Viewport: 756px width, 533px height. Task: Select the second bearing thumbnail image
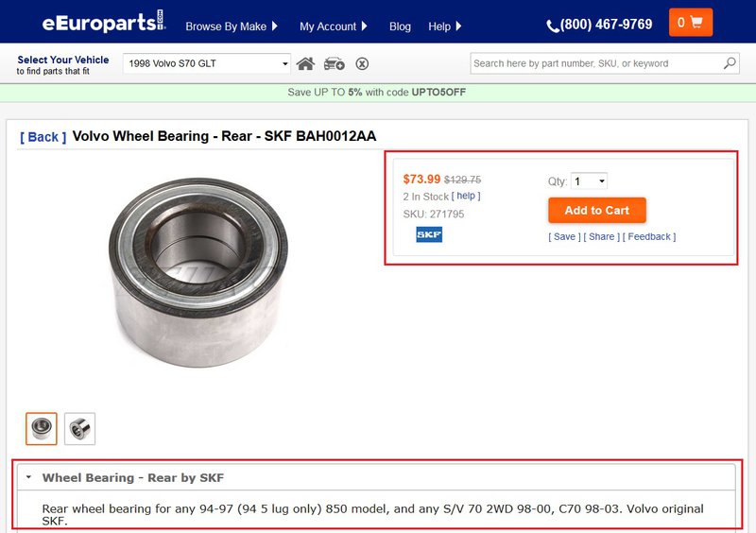pos(79,429)
